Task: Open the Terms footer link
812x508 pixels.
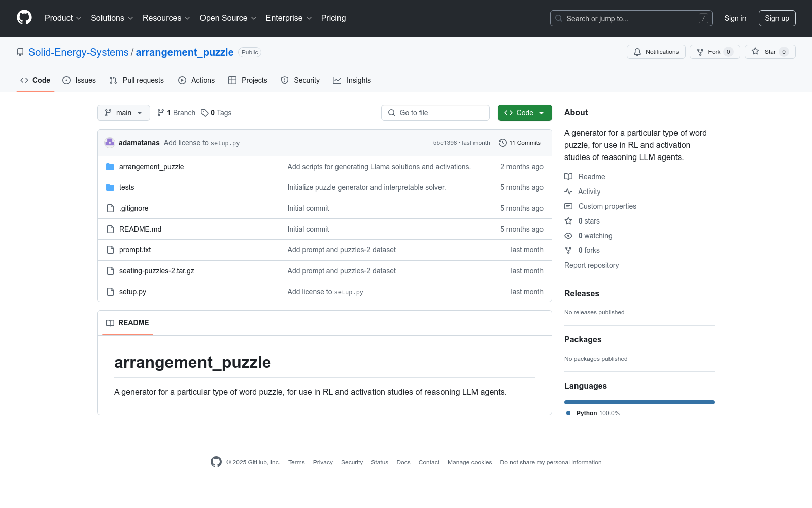Action: coord(296,462)
